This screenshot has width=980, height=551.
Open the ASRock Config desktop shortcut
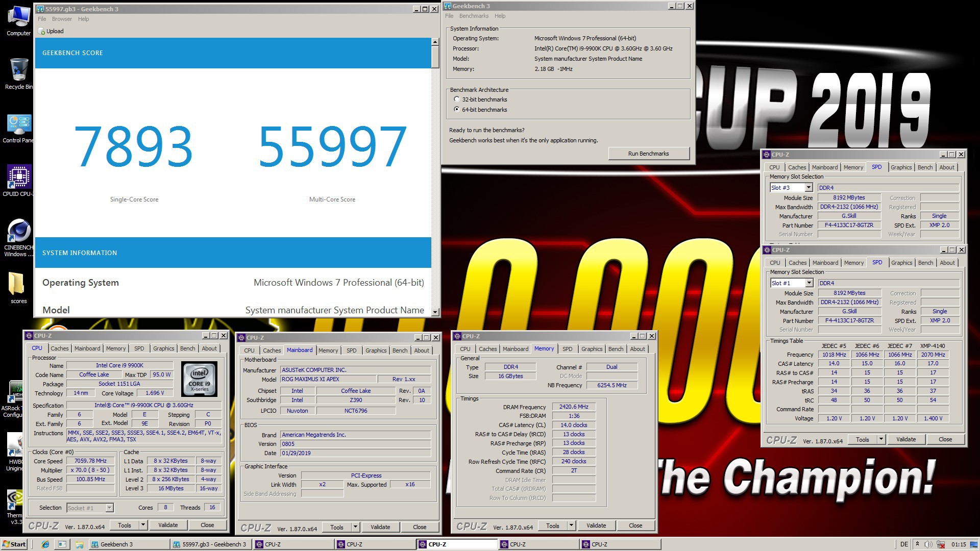(x=15, y=399)
